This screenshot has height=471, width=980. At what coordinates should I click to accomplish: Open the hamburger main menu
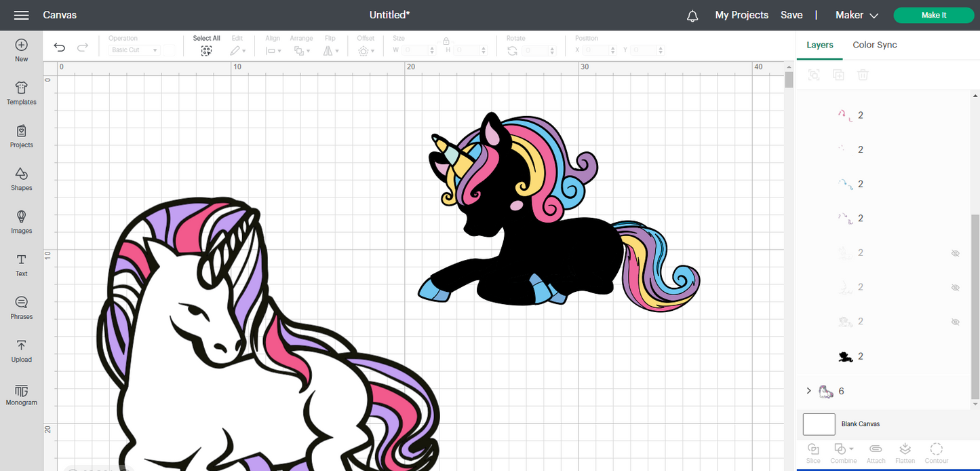(21, 15)
